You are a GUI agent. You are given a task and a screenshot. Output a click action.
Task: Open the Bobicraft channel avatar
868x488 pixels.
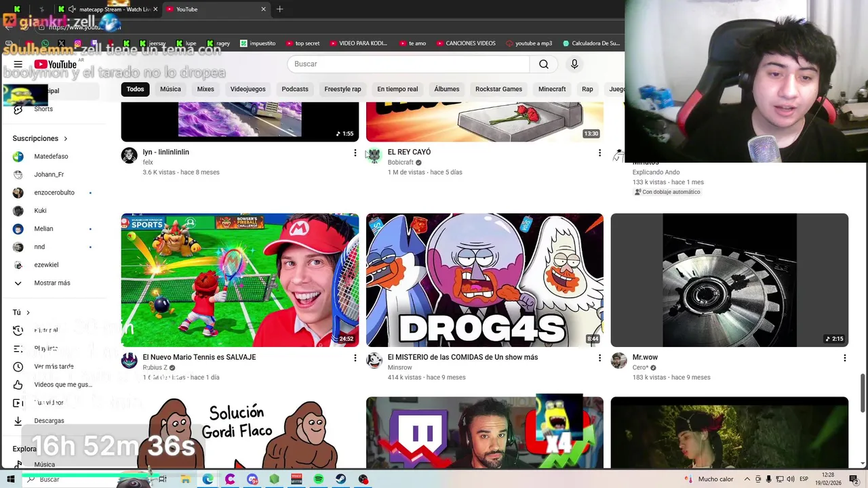point(374,156)
